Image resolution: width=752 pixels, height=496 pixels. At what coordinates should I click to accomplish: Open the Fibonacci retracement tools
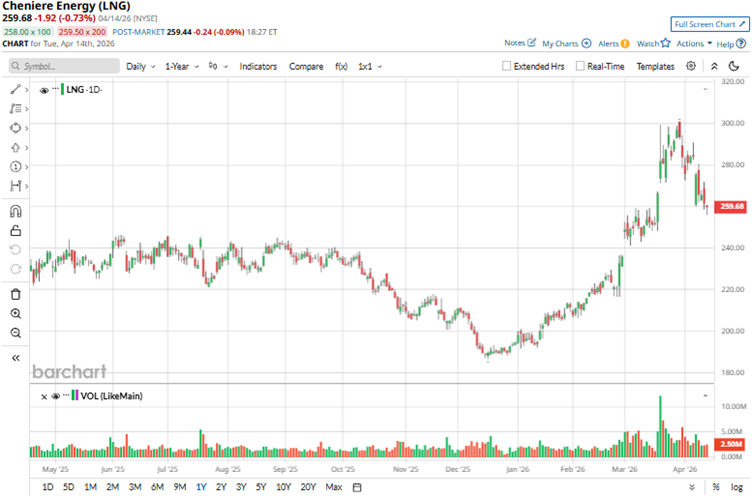(x=15, y=109)
